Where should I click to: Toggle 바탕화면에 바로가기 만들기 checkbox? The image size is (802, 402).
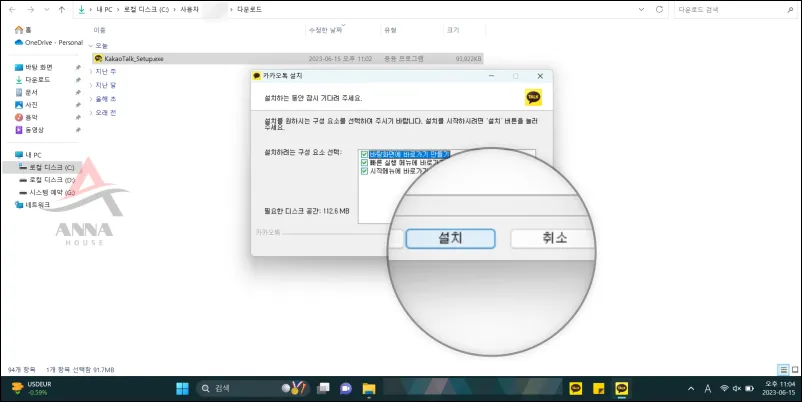click(x=364, y=154)
